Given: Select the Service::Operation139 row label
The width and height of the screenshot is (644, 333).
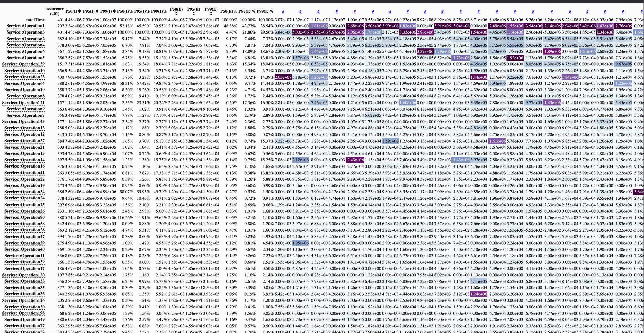Looking at the screenshot, I should (23, 64).
